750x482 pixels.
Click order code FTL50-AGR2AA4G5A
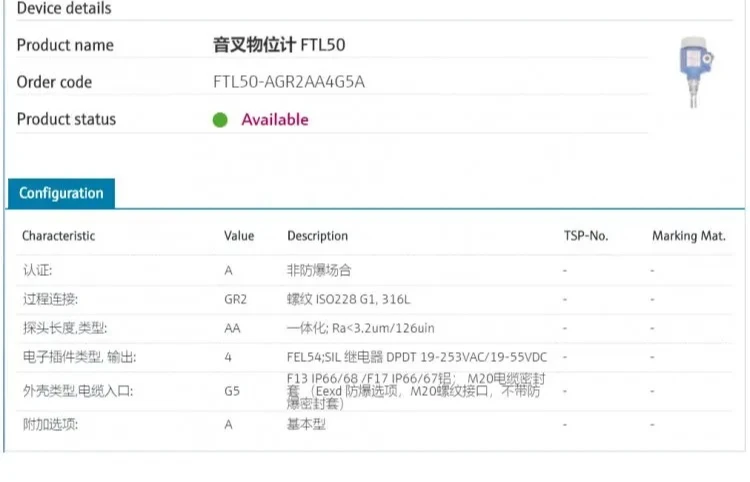[x=289, y=82]
